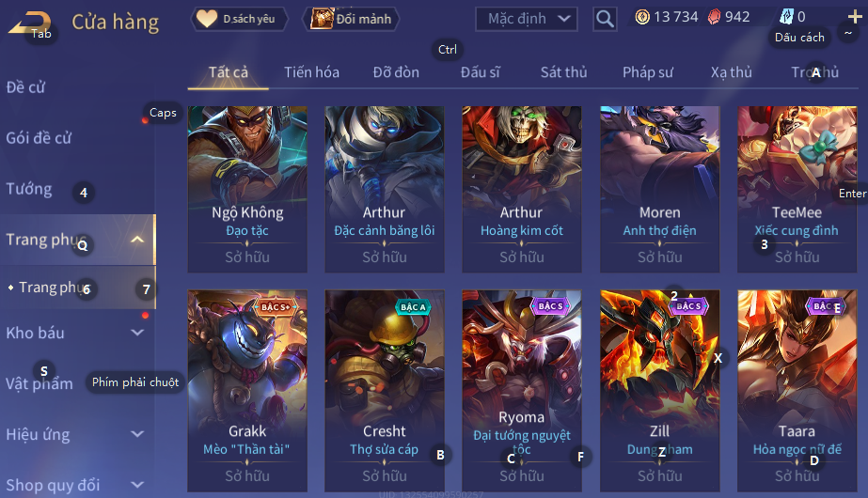Viewport: 868px width, 498px height.
Task: Open the Đổi mảnh fragment exchange
Action: point(351,19)
